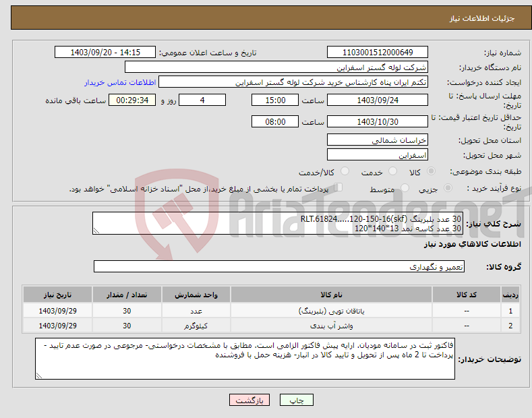Image resolution: width=532 pixels, height=418 pixels.
Task: Select the متوسط purchase type radio
Action: tap(405, 187)
